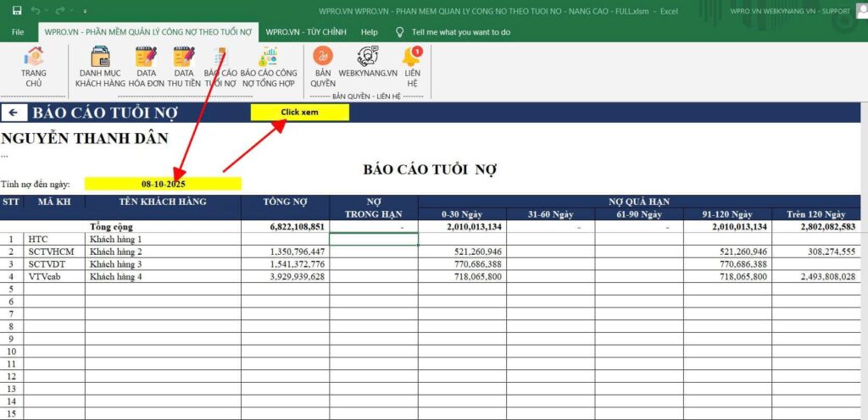The width and height of the screenshot is (868, 420).
Task: Click the Save icon in title bar
Action: 17,11
